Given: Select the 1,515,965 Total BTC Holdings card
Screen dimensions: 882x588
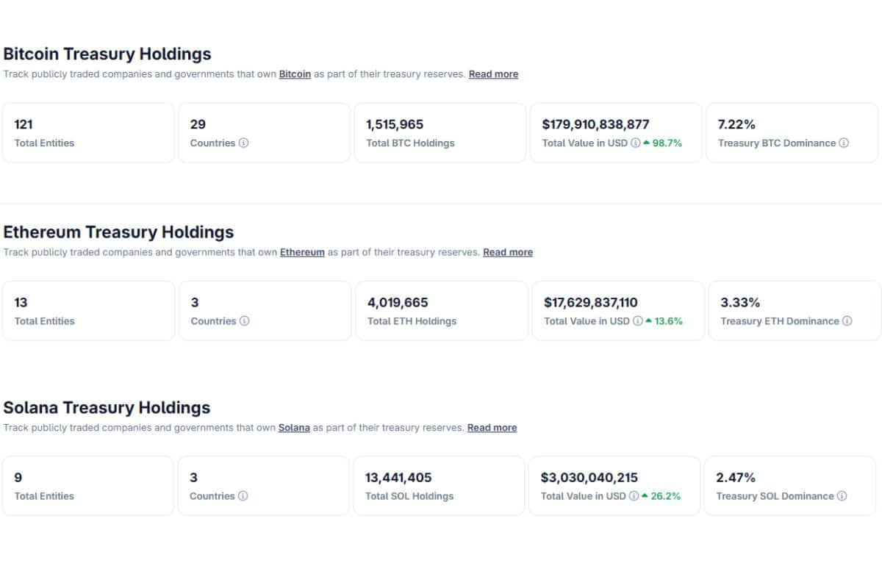Looking at the screenshot, I should tap(440, 132).
